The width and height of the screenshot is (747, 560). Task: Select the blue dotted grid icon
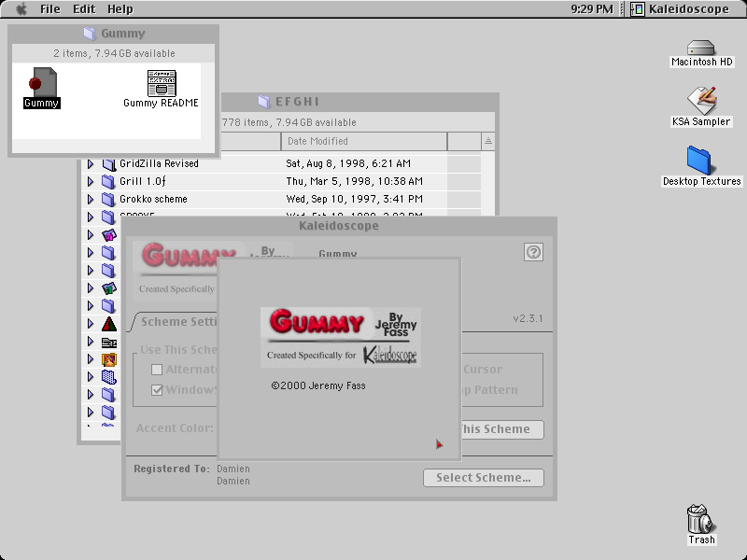pyautogui.click(x=109, y=377)
